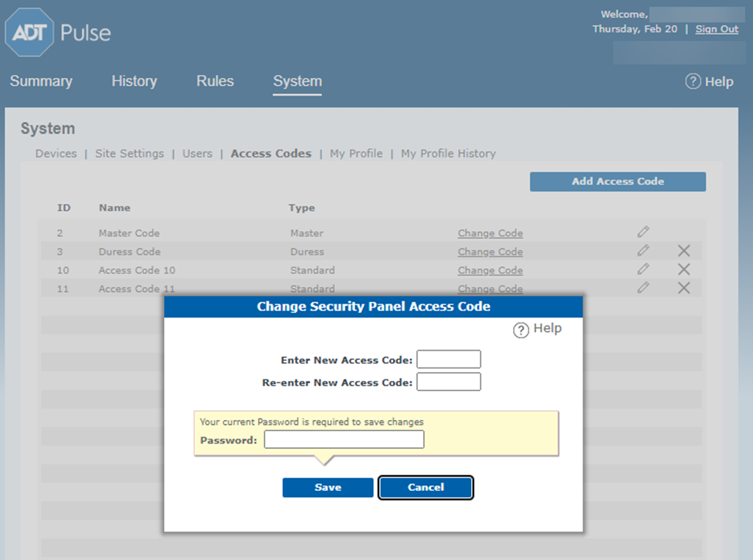Screen dimensions: 753x560
Task: Select the Access Code 10 name cell
Action: [137, 270]
